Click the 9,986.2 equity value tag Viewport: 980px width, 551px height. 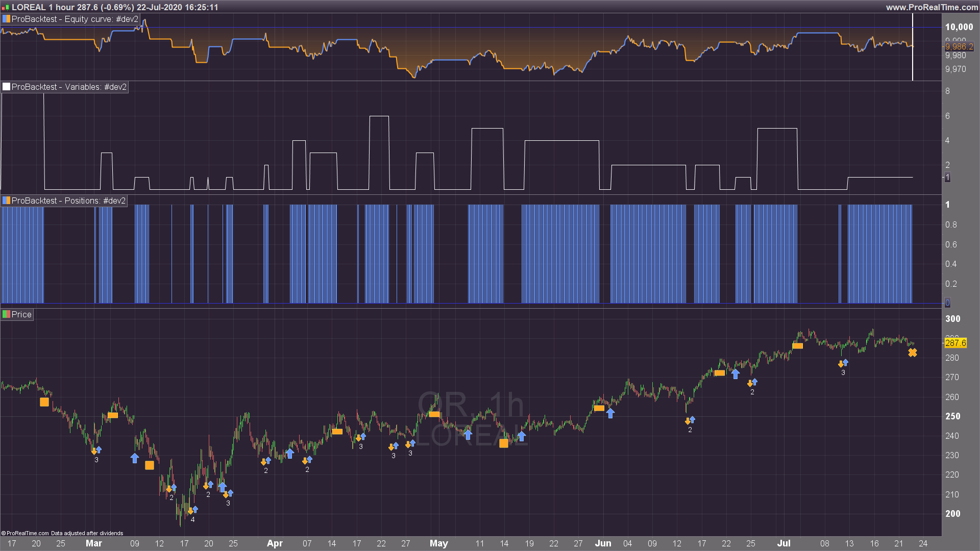(x=959, y=47)
